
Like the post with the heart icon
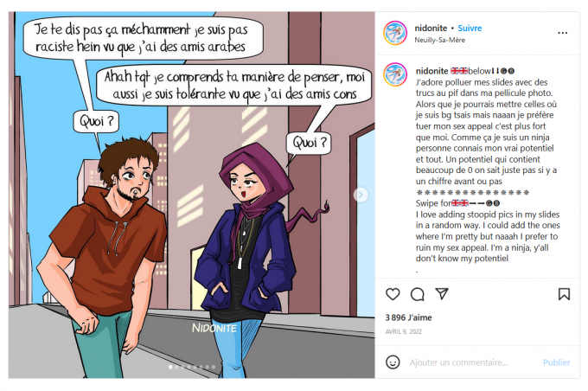393,294
